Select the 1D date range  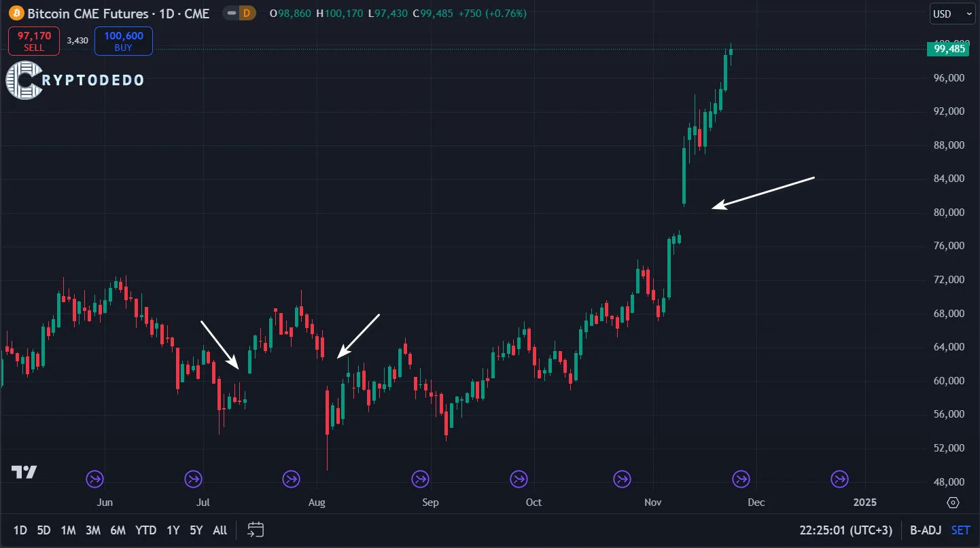[x=20, y=530]
